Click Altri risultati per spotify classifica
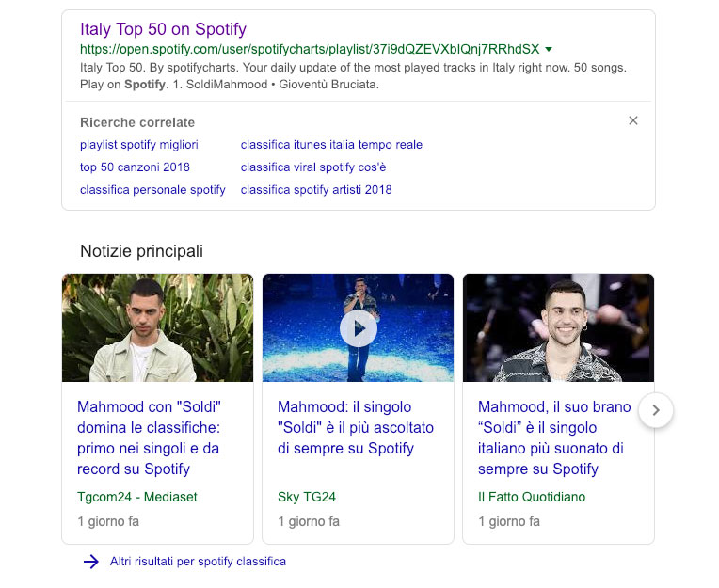 tap(198, 562)
